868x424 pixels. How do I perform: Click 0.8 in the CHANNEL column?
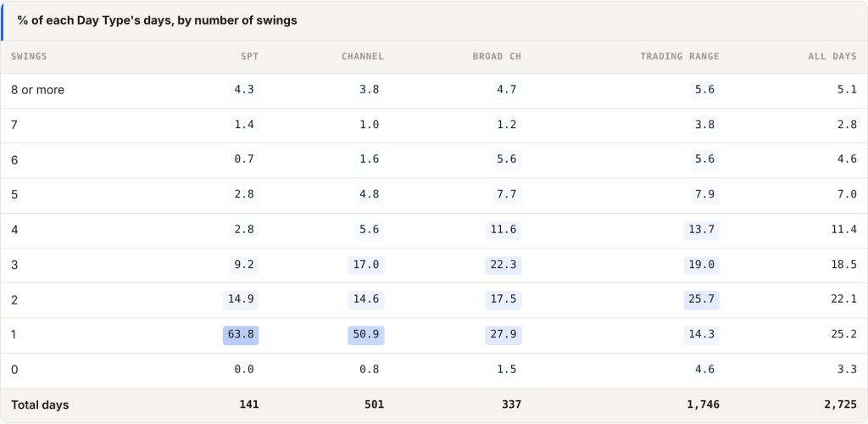pos(370,370)
